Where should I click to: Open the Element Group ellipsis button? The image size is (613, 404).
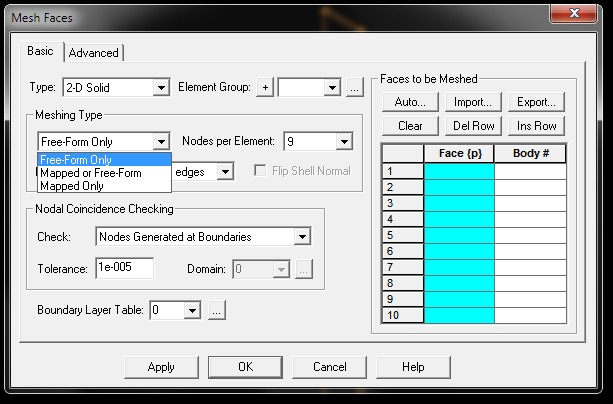tap(354, 87)
